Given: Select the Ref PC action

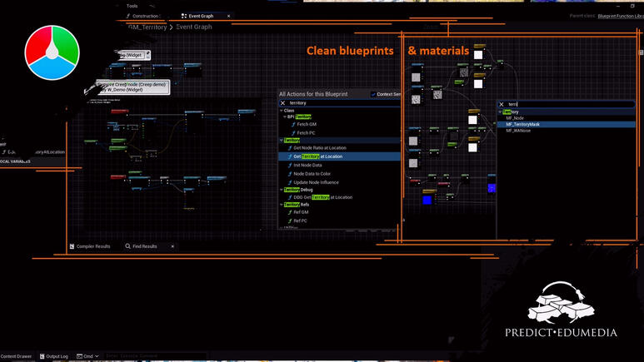Looking at the screenshot, I should [300, 221].
